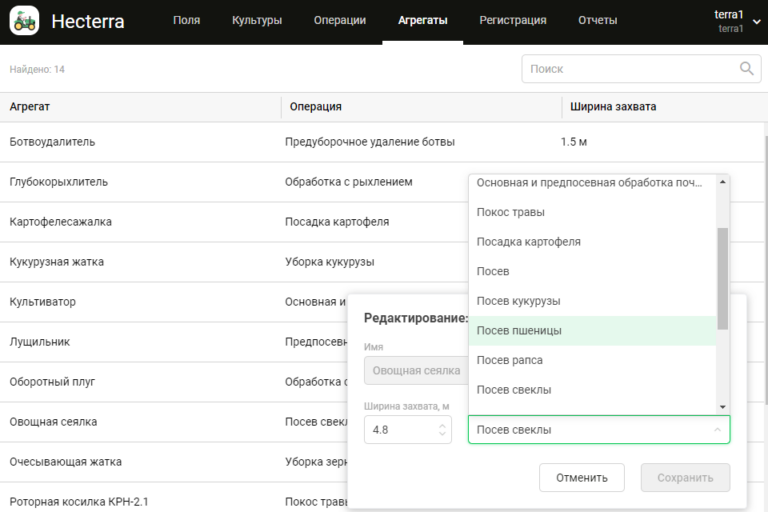Viewport: 768px width, 512px height.
Task: Go to the 'Операции' tab
Action: [339, 20]
